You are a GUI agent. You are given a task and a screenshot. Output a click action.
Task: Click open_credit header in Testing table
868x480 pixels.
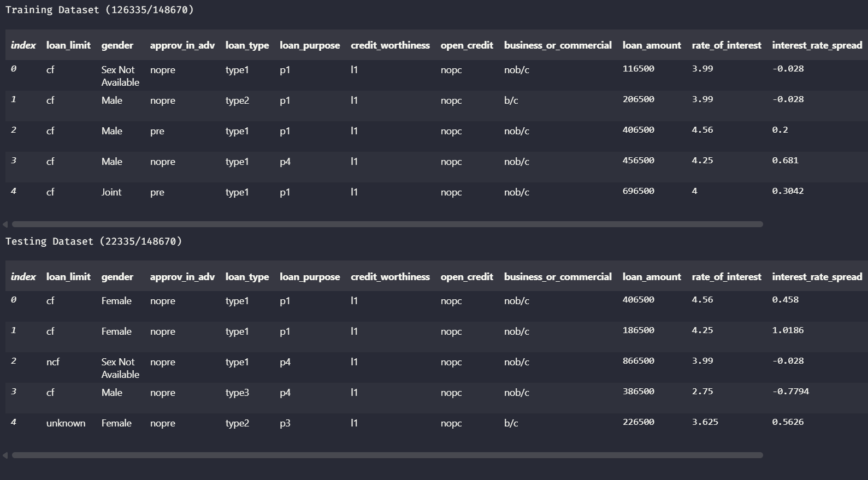[x=467, y=277]
